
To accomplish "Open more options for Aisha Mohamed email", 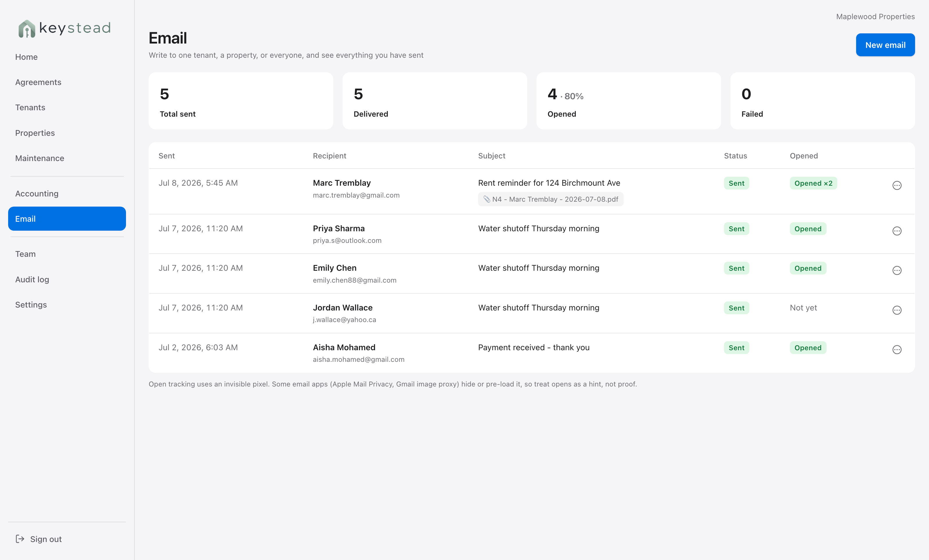I will tap(896, 350).
